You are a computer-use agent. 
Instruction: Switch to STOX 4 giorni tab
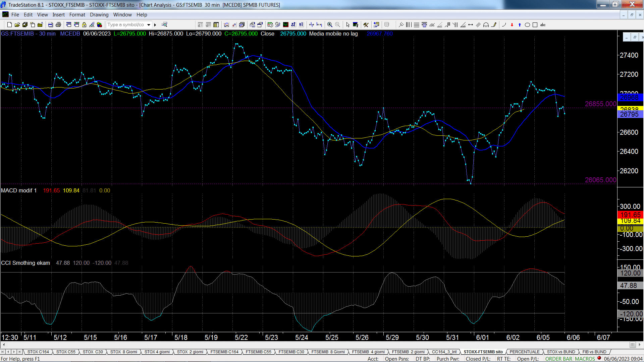157,352
